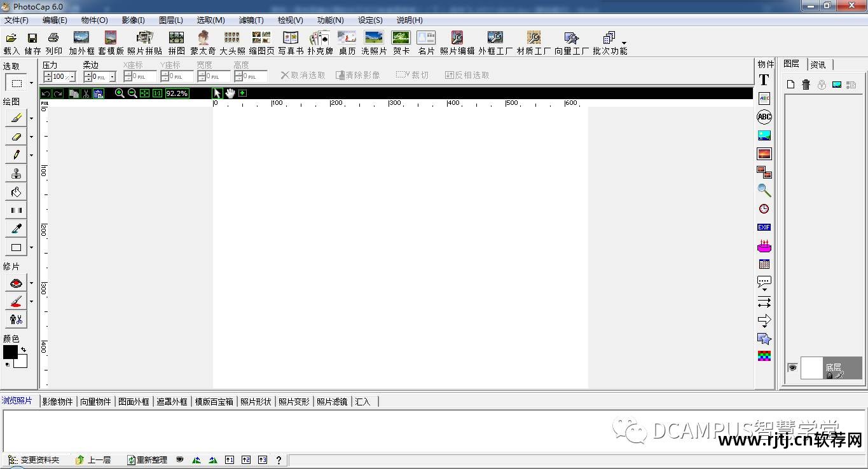Select the eraser tool
Screen dimensions: 868x469
click(16, 137)
